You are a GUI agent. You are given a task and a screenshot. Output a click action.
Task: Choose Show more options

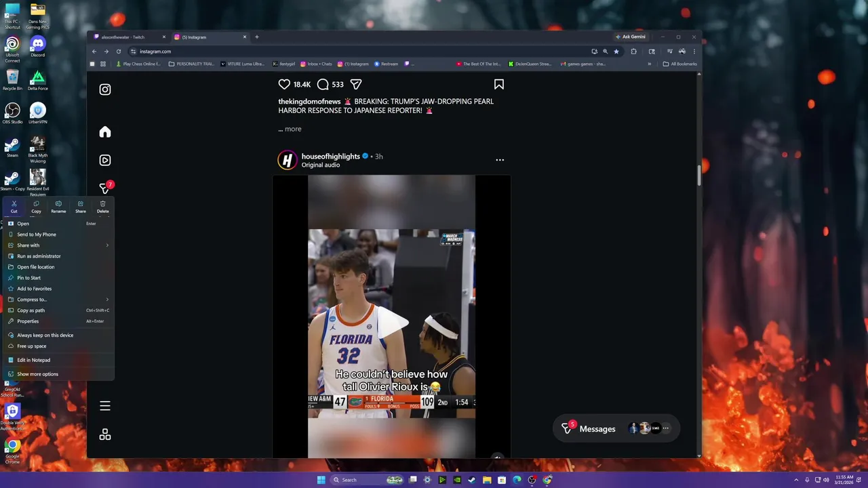point(58,374)
